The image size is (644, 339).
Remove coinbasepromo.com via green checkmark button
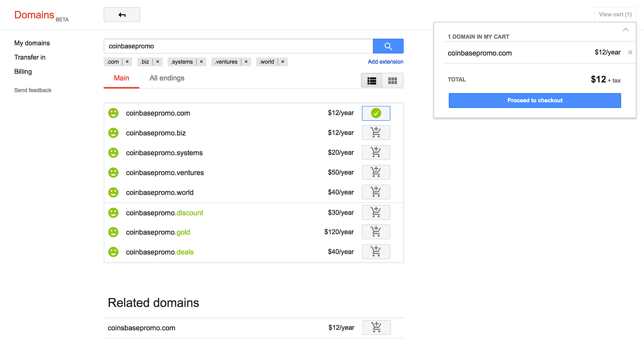(x=376, y=113)
